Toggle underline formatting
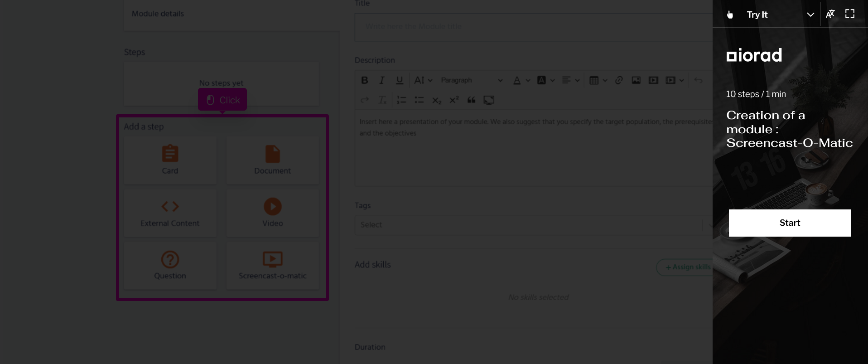Screen dimensions: 868x364 [399, 80]
